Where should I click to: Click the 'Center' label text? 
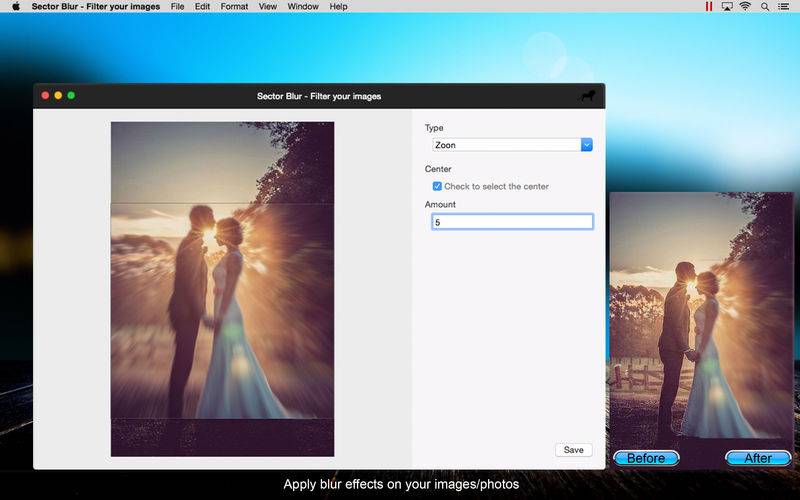coord(438,169)
